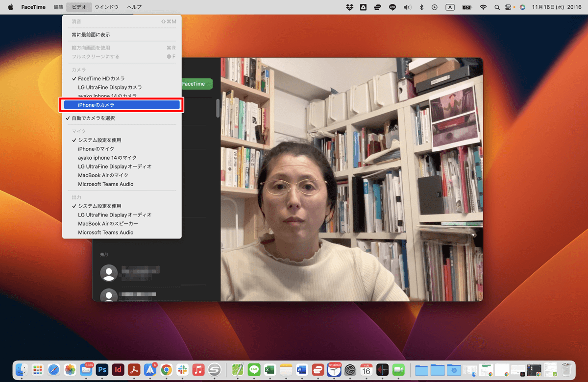The image size is (588, 382).
Task: Launch InDesign from the Dock
Action: [118, 370]
